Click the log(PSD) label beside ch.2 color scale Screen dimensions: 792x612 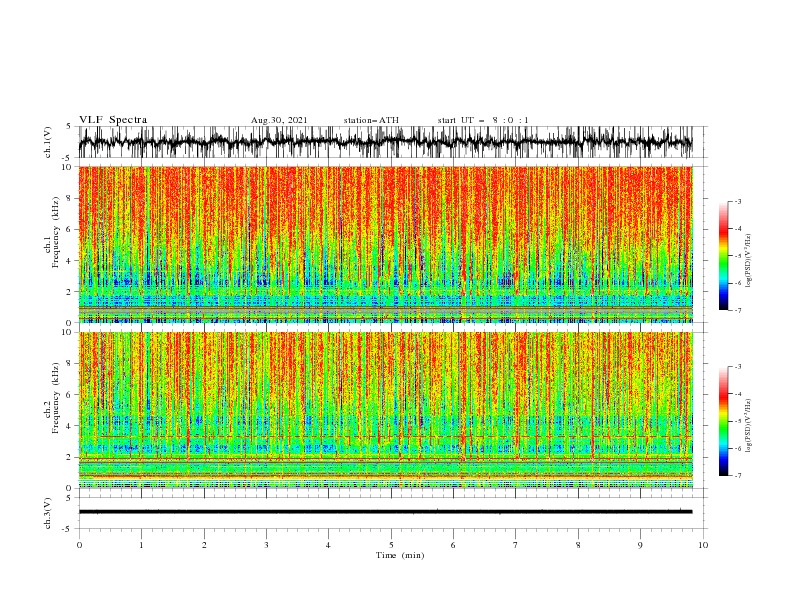point(748,425)
